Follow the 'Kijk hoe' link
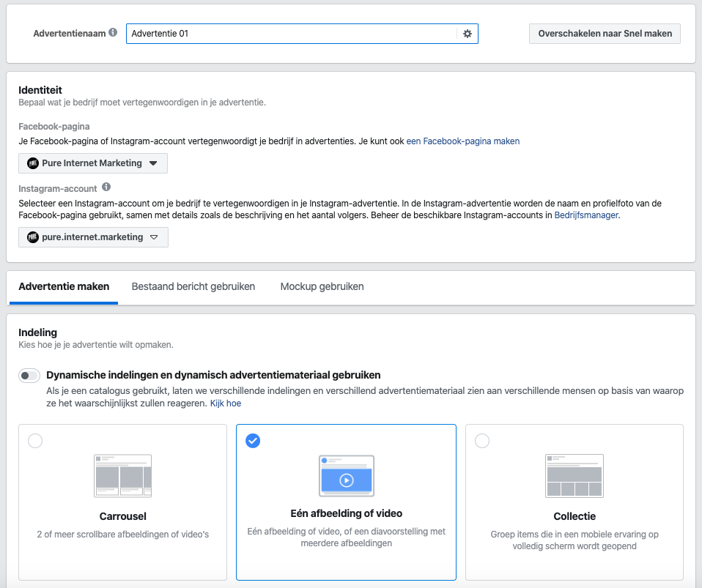This screenshot has height=588, width=702. click(x=226, y=403)
